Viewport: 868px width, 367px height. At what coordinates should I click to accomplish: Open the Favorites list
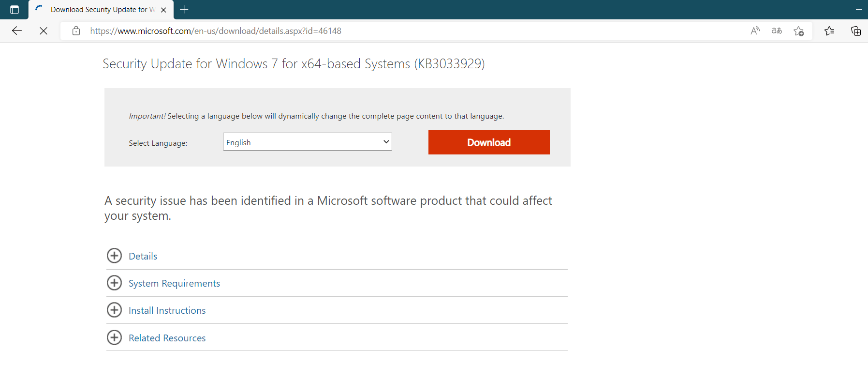(829, 31)
